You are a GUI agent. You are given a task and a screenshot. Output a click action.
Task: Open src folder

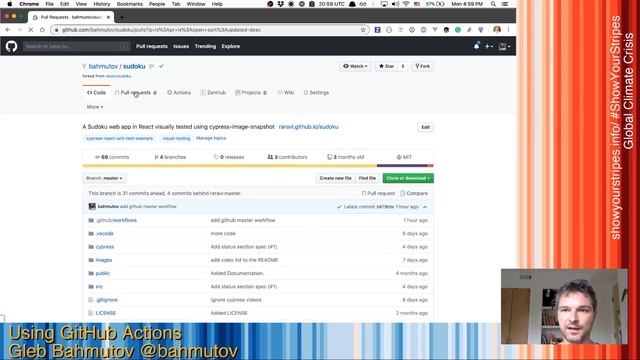point(99,287)
